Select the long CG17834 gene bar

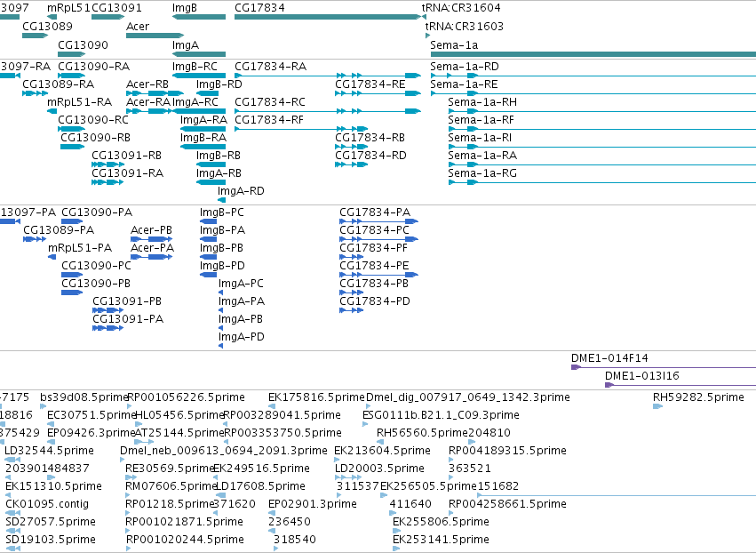pyautogui.click(x=328, y=17)
